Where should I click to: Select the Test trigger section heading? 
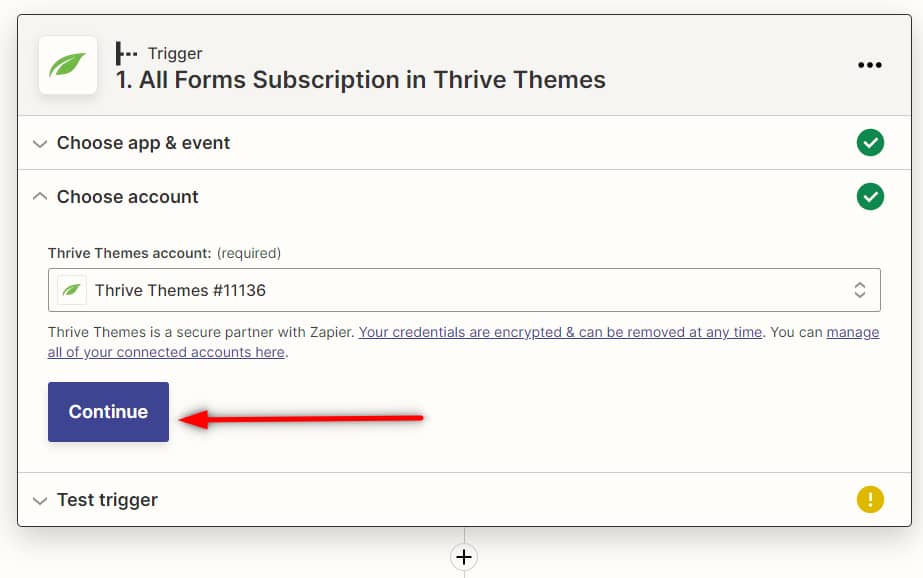(x=107, y=500)
